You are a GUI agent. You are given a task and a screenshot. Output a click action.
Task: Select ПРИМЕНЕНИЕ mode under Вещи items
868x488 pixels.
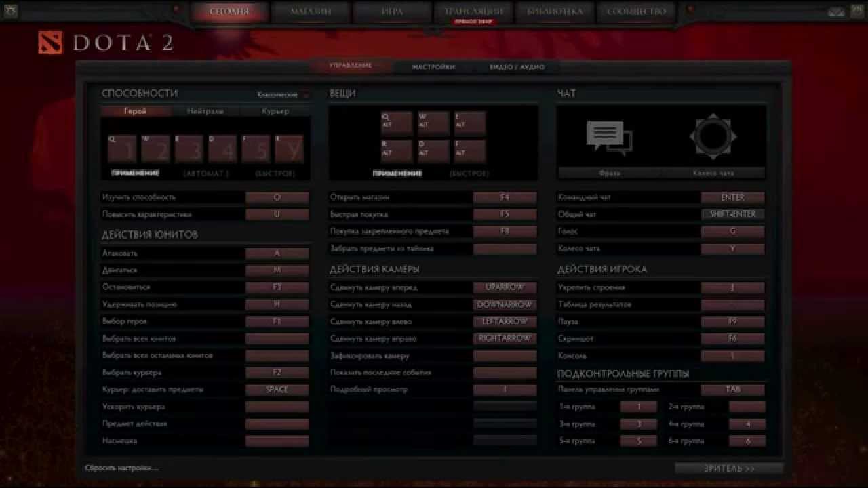pos(397,174)
